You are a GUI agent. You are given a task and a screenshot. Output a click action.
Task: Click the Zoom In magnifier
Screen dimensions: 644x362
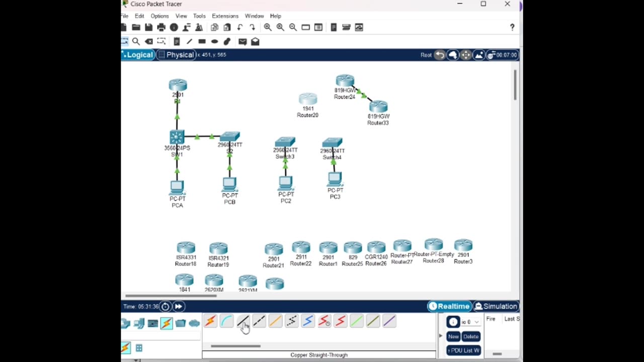click(268, 27)
